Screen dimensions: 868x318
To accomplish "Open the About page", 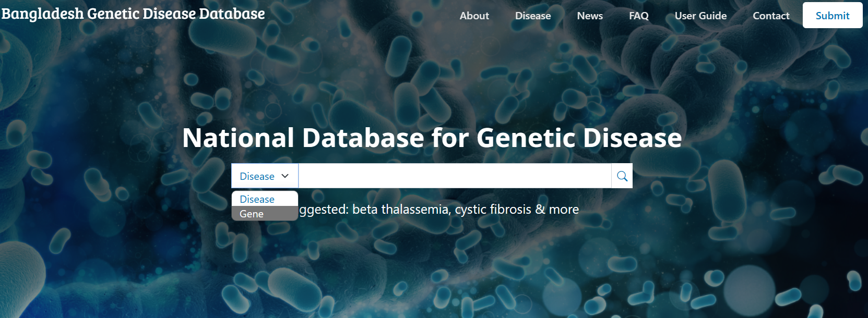I will (x=474, y=16).
